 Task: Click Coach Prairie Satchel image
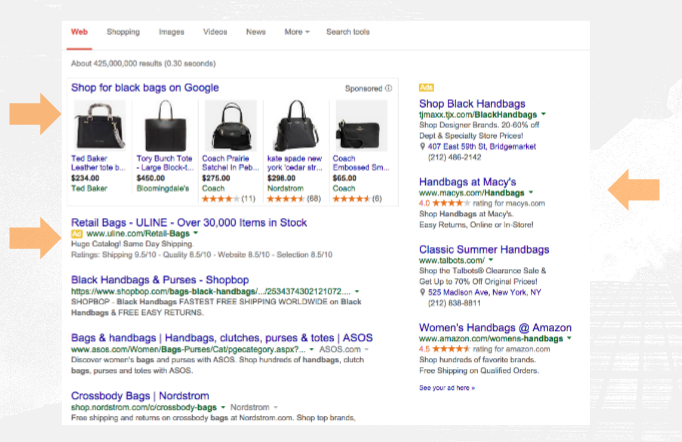pyautogui.click(x=231, y=125)
